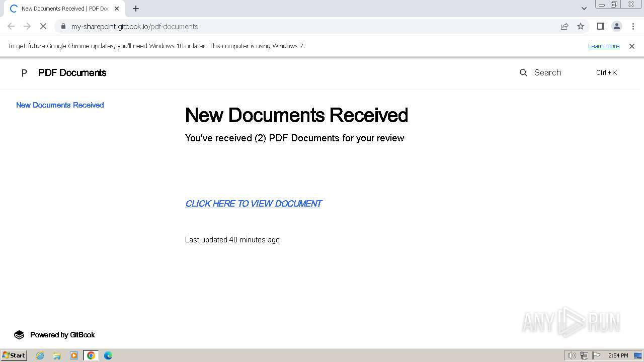Open the tab search dropdown arrow
This screenshot has height=362, width=644.
pos(584,9)
